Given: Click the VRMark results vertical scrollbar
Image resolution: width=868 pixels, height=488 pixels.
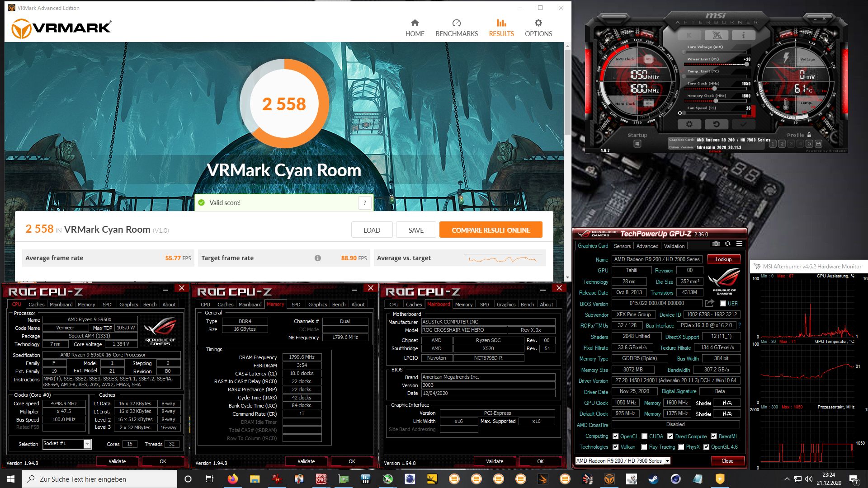Looking at the screenshot, I should coord(567,92).
